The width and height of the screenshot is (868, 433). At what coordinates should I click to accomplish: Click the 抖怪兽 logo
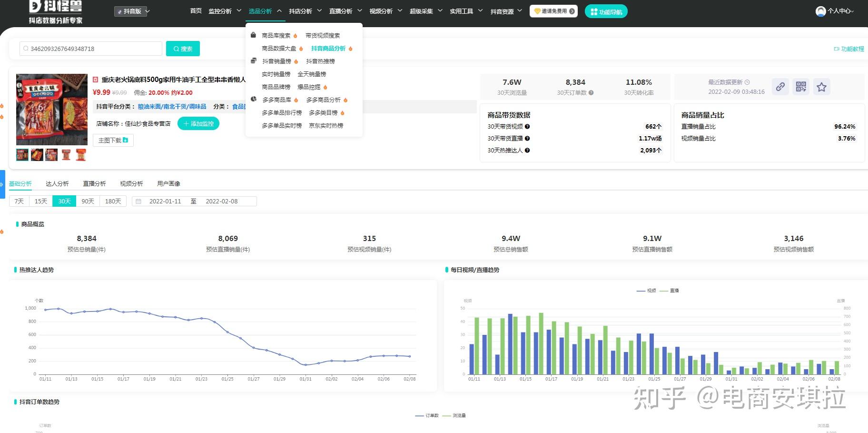point(56,12)
